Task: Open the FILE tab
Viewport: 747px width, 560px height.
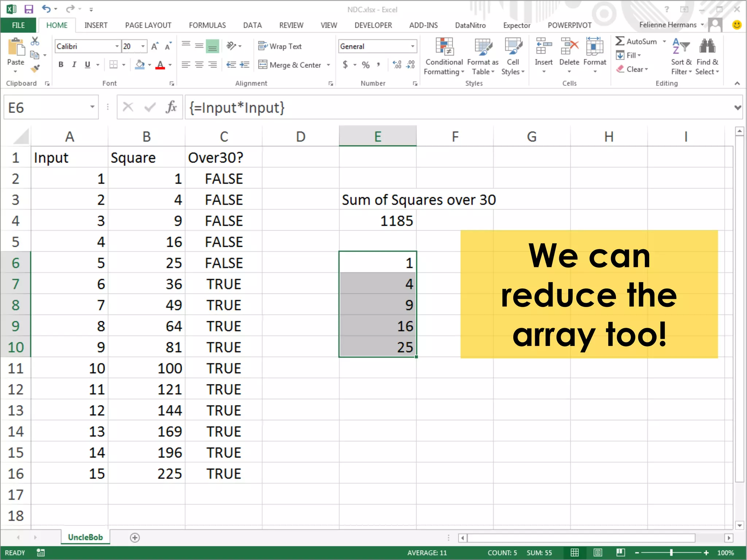Action: tap(18, 25)
